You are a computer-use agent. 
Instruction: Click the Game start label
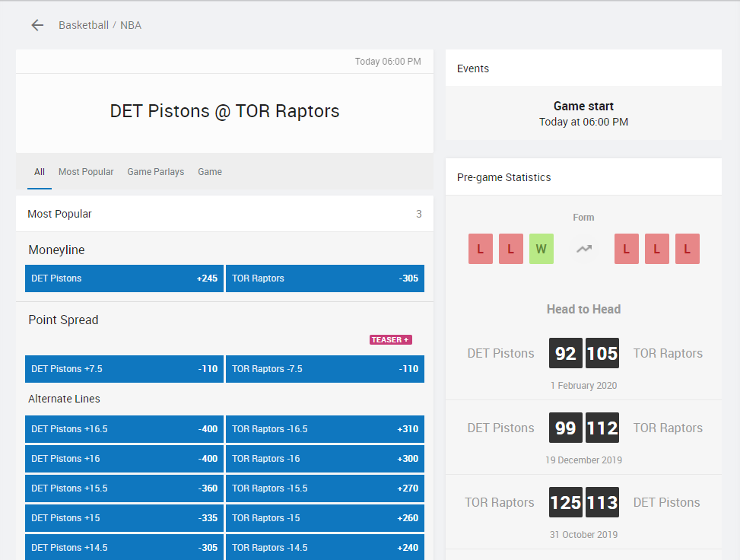click(x=583, y=106)
